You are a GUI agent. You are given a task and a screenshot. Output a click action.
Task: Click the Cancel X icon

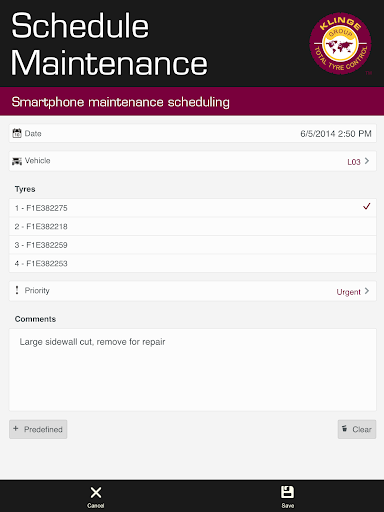point(96,492)
